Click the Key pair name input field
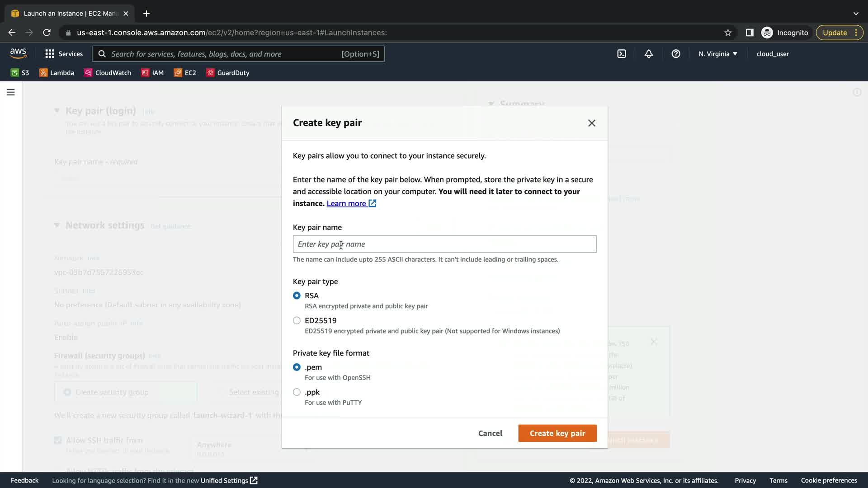This screenshot has width=868, height=488. pos(444,244)
